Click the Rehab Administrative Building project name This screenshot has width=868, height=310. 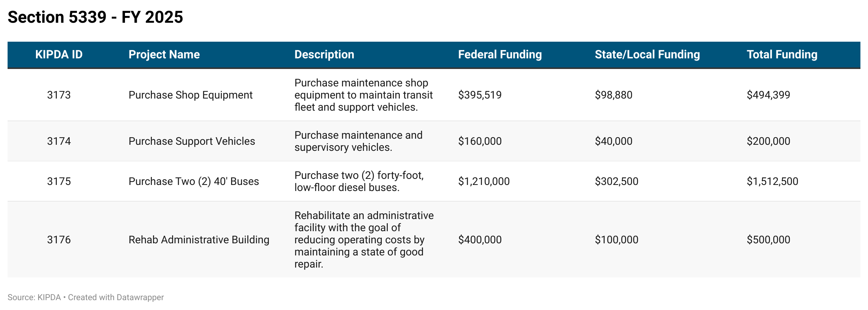[199, 240]
